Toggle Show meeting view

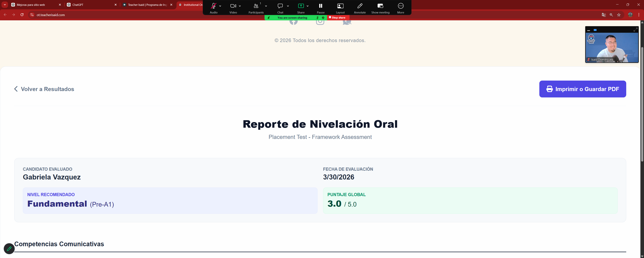point(380,7)
